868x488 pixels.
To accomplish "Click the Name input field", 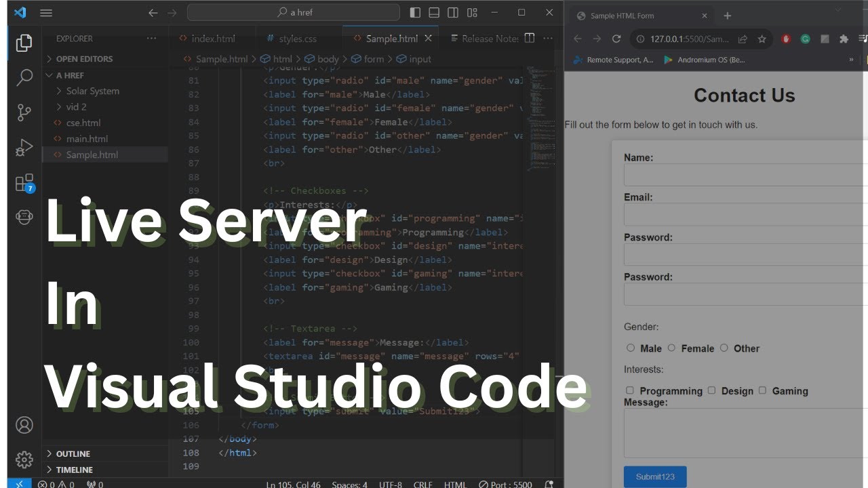I will pyautogui.click(x=746, y=174).
